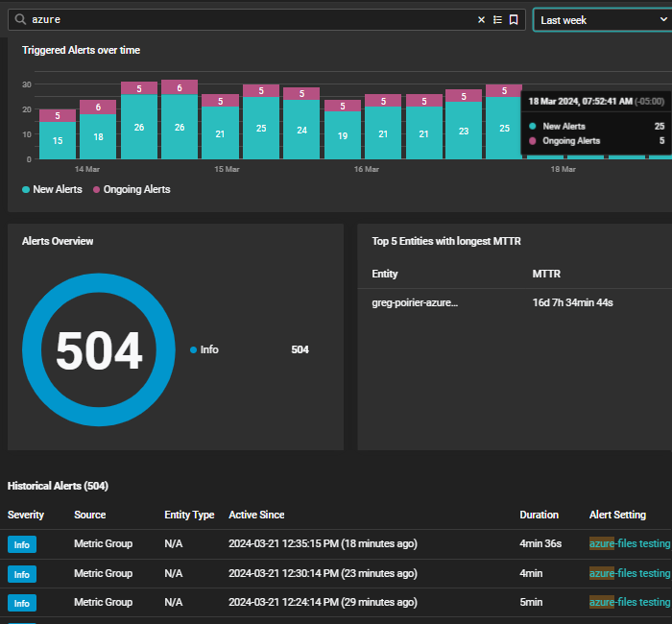Sort historical alerts by Active Since
This screenshot has width=672, height=624.
tap(256, 515)
